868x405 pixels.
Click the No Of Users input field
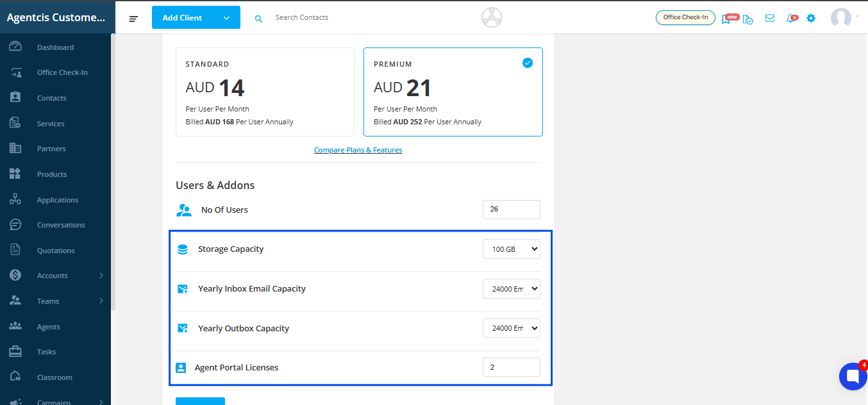coord(511,210)
